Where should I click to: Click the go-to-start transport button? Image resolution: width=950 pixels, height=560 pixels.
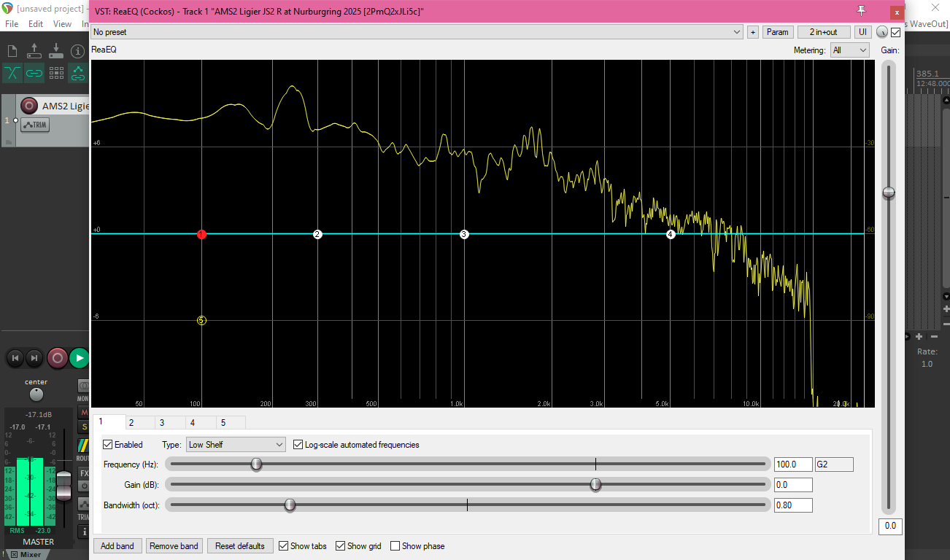click(15, 358)
